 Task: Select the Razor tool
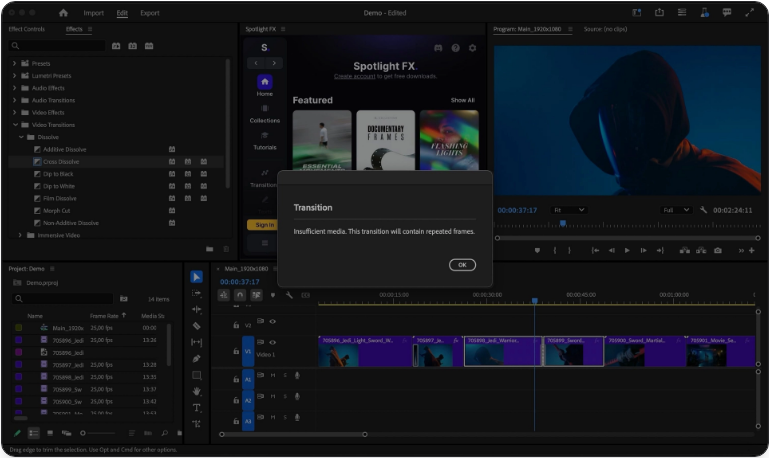tap(197, 326)
